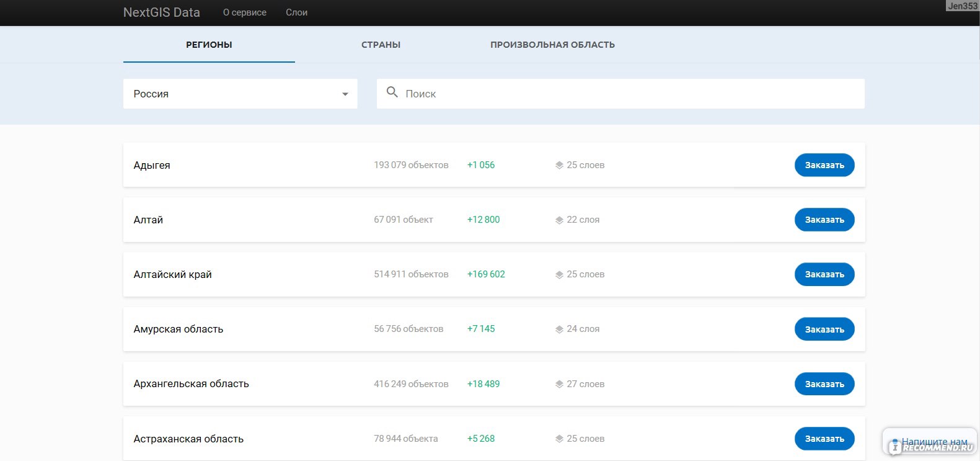
Task: Select the Амурская область region name
Action: 178,329
